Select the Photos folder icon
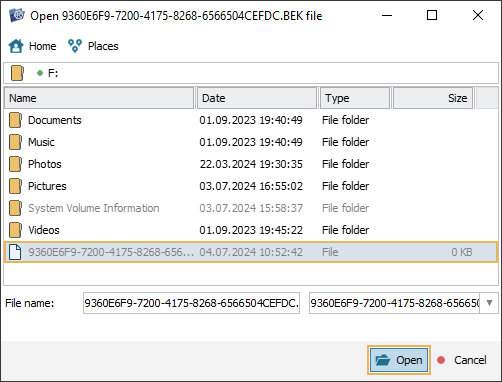 pyautogui.click(x=16, y=164)
